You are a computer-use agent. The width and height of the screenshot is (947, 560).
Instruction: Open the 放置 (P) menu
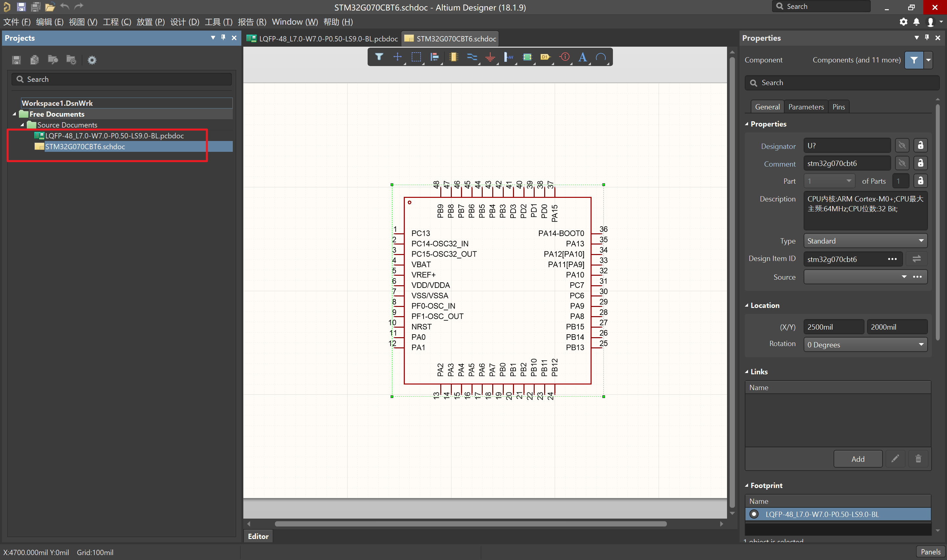point(151,22)
